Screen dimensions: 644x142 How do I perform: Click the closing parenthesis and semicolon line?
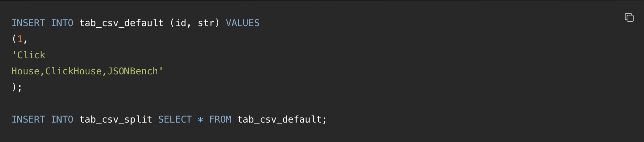[17, 87]
